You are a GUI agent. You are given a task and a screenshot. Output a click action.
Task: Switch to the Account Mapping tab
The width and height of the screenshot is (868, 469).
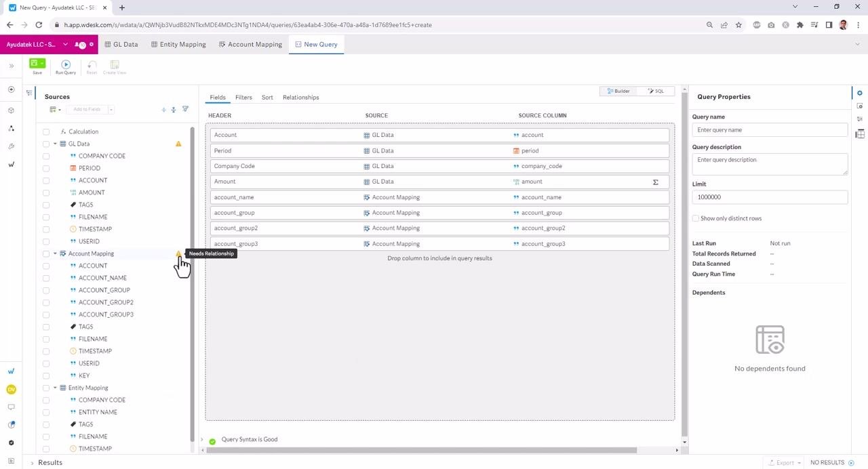point(250,45)
